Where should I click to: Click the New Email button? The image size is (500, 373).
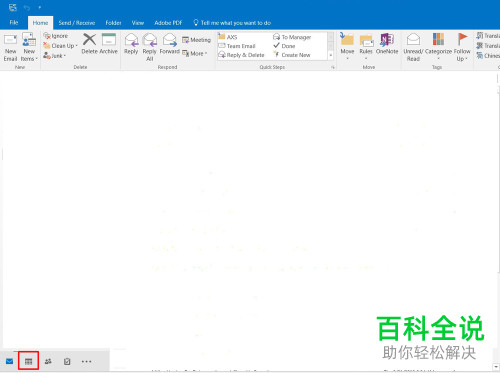pos(10,47)
